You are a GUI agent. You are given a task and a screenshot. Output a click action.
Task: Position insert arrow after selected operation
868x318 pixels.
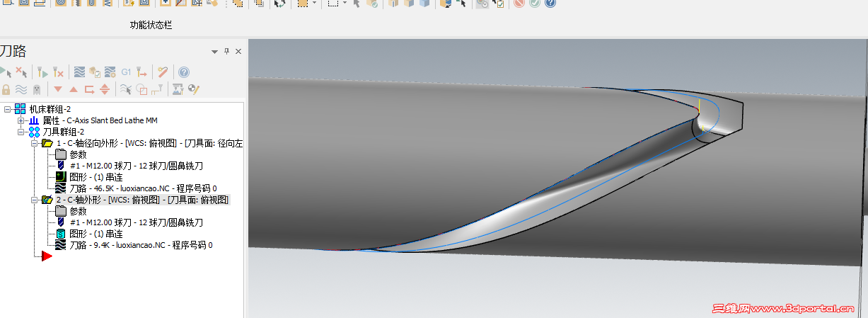click(89, 89)
